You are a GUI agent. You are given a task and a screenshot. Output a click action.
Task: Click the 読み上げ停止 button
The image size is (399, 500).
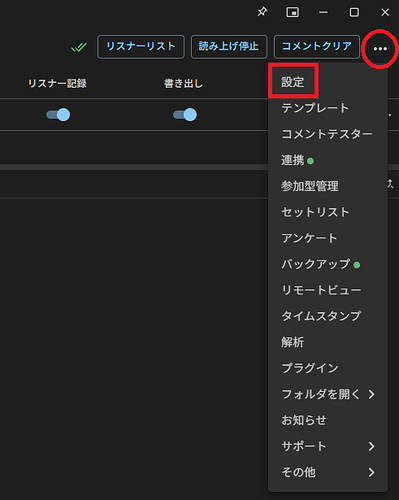click(229, 47)
